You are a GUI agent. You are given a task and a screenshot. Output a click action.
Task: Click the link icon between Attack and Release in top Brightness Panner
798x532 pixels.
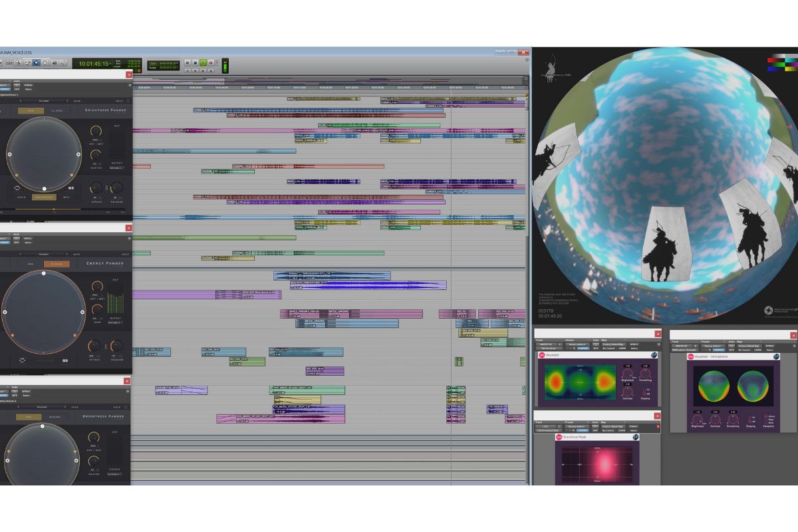[107, 189]
